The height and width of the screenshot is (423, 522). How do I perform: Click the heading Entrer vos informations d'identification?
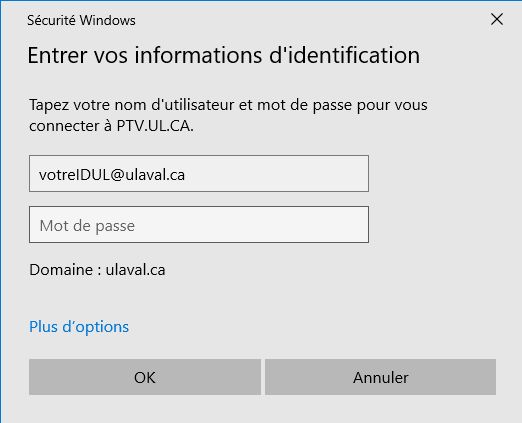(224, 55)
